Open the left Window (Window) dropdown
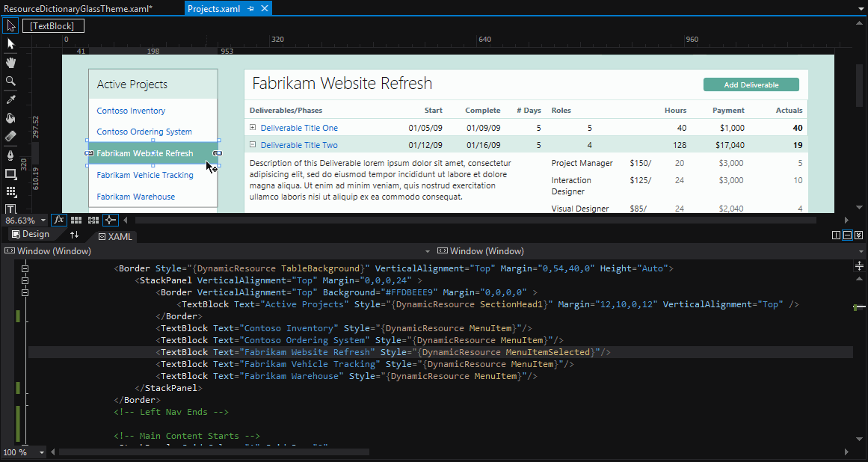868x462 pixels. pos(428,251)
